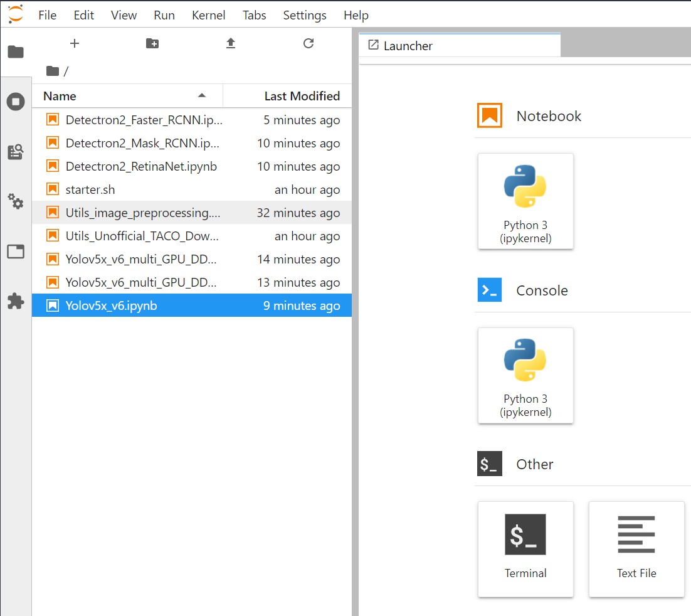Screen dimensions: 691x616
Task: Click the Console section blue icon
Action: pos(490,290)
